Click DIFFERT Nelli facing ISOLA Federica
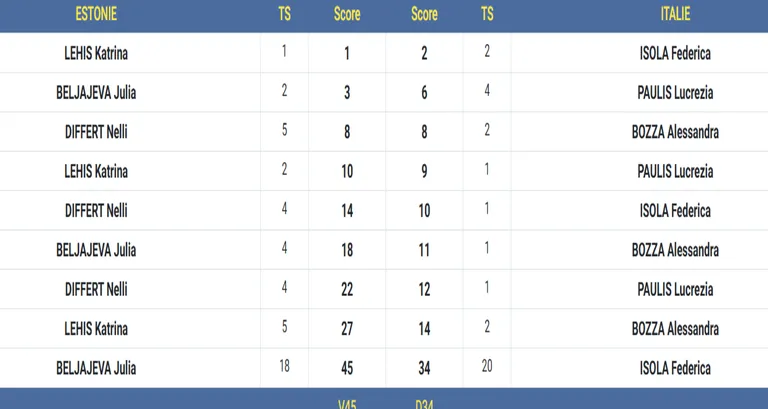 pos(96,211)
